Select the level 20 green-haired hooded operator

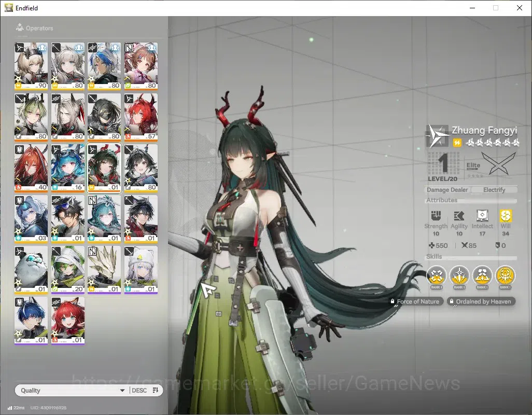[67, 269]
